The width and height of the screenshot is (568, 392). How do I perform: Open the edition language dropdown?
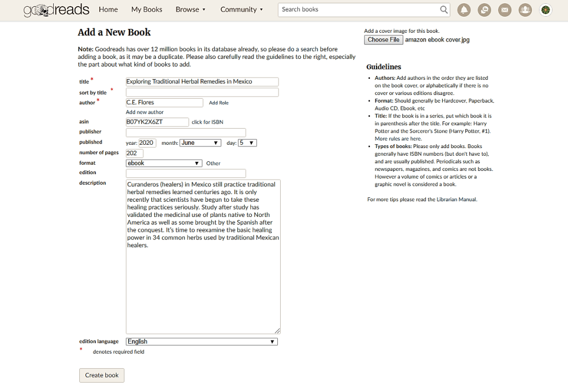click(201, 342)
